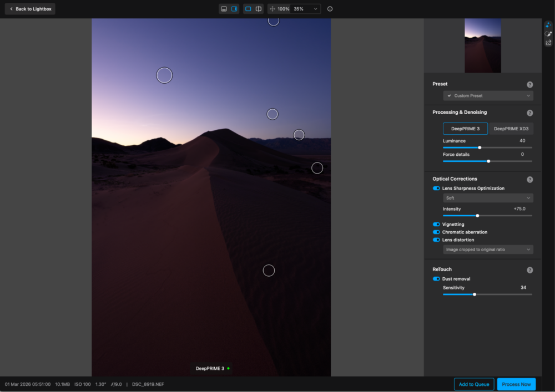This screenshot has height=392, width=555.
Task: Click the image information icon
Action: click(x=330, y=9)
